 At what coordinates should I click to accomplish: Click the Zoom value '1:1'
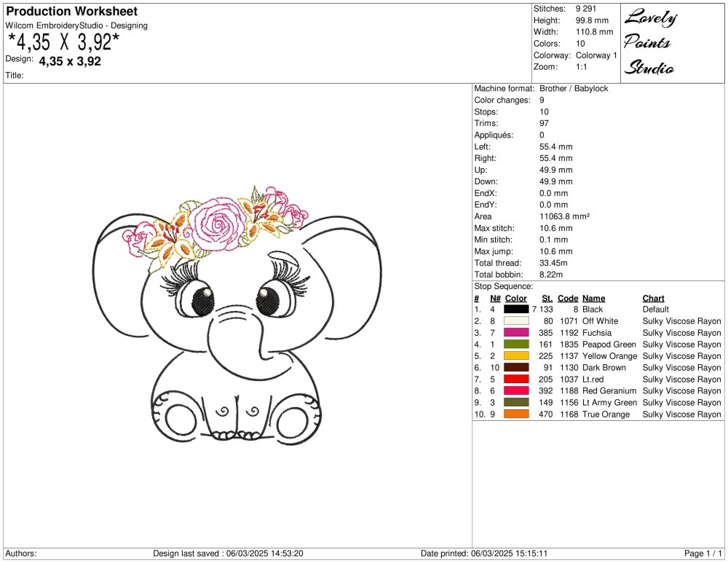click(x=581, y=67)
